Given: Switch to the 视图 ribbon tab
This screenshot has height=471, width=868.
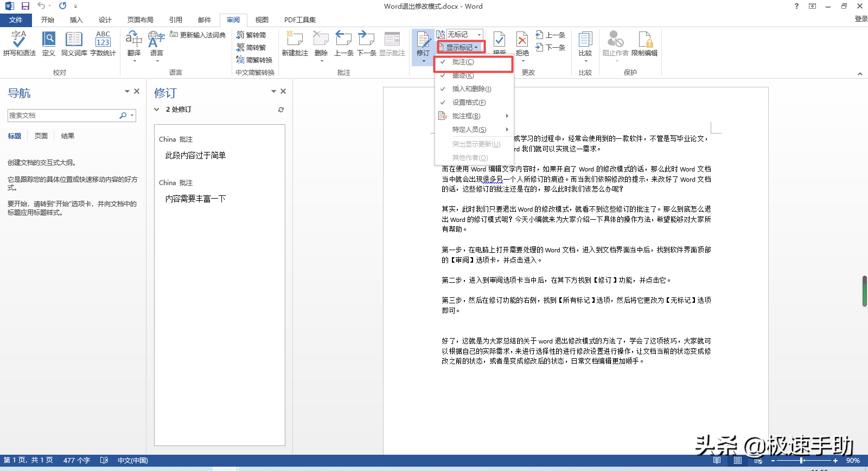Looking at the screenshot, I should click(x=262, y=20).
